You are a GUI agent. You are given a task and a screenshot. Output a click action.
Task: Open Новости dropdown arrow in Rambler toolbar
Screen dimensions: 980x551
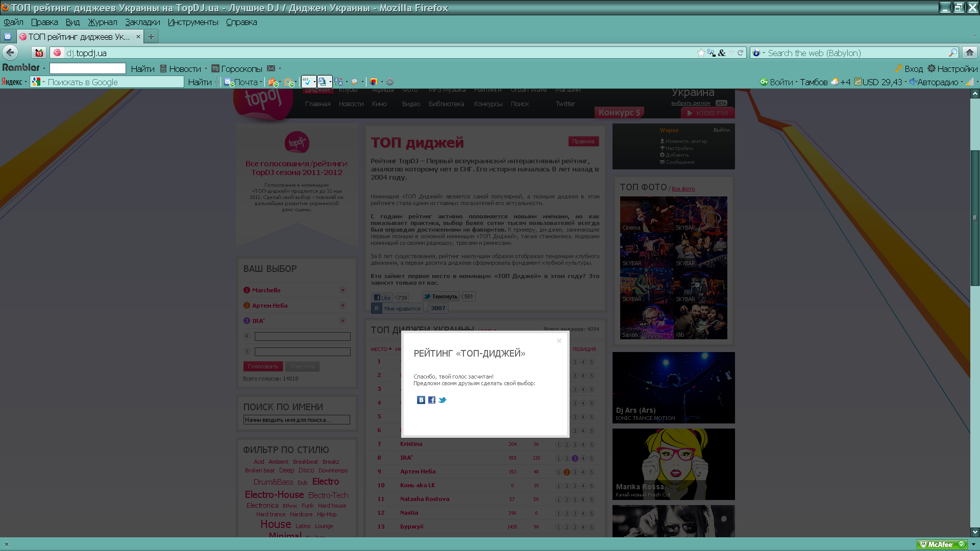[206, 68]
